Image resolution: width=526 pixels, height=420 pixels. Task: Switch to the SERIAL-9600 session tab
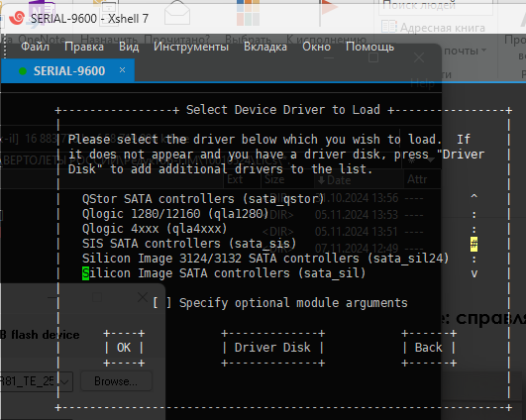(x=68, y=70)
